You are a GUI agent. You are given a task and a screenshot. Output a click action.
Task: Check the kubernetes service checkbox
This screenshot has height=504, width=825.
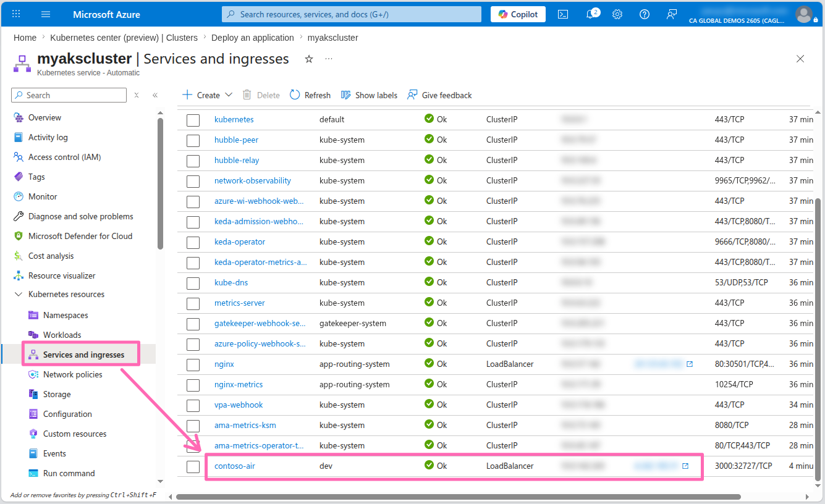[193, 120]
